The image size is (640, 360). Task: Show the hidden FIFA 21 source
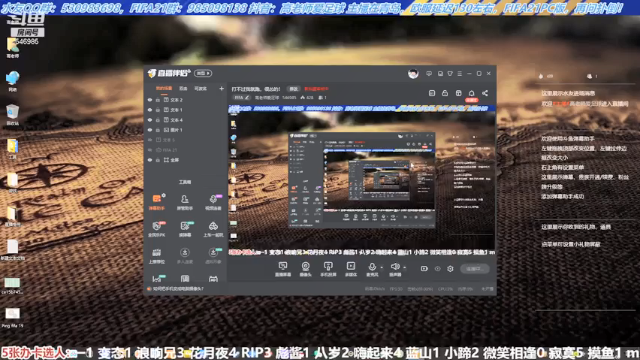150,150
